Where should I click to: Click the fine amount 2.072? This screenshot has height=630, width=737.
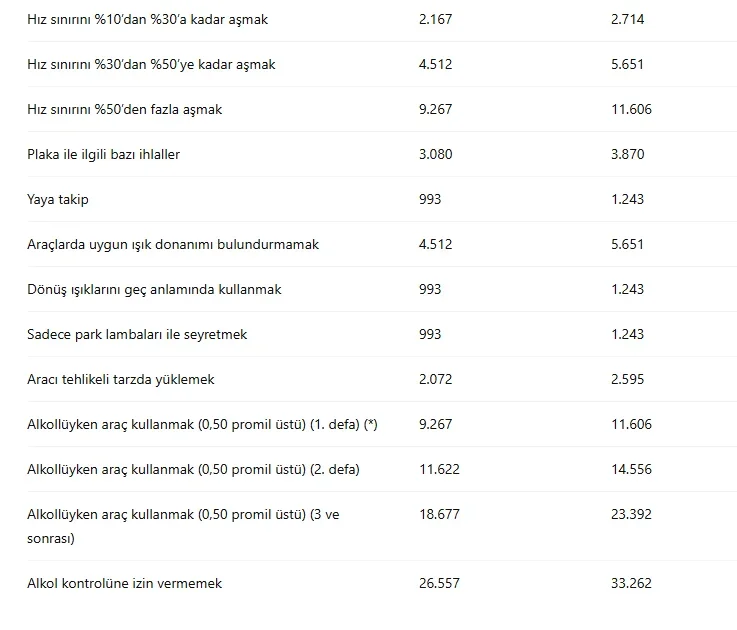(x=435, y=379)
